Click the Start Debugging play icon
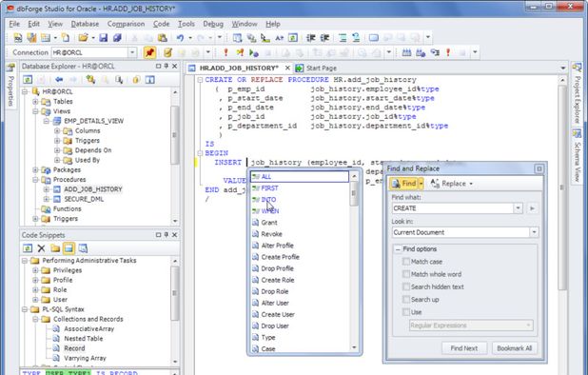This screenshot has width=588, height=375. pyautogui.click(x=253, y=53)
